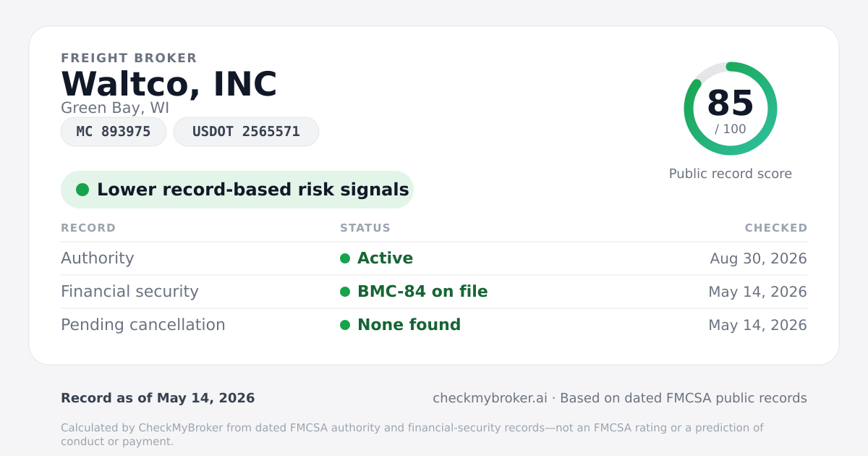Click the circular score ring gauge
868x456 pixels.
coord(731,109)
